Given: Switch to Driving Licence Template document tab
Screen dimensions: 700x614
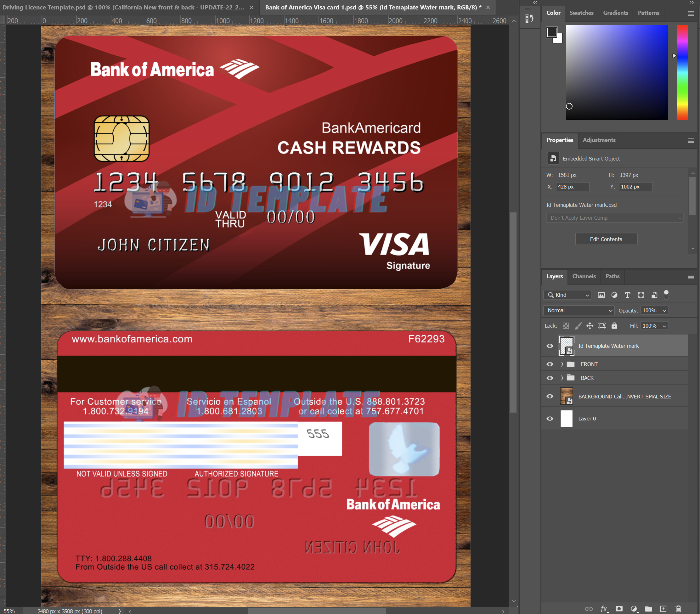Looking at the screenshot, I should 123,7.
